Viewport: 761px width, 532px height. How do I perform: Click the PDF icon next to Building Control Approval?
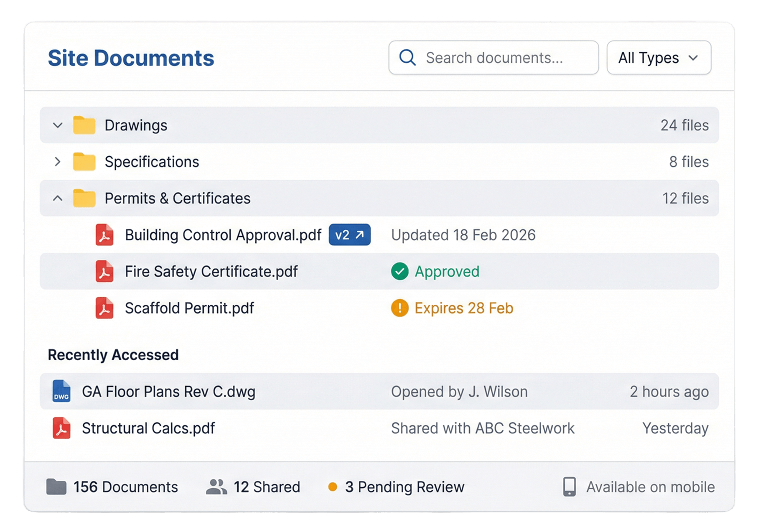pyautogui.click(x=104, y=235)
